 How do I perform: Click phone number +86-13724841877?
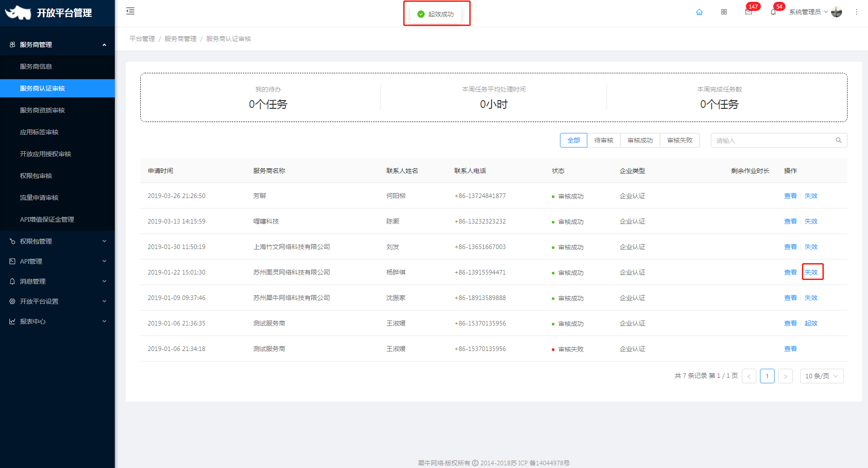coord(480,196)
